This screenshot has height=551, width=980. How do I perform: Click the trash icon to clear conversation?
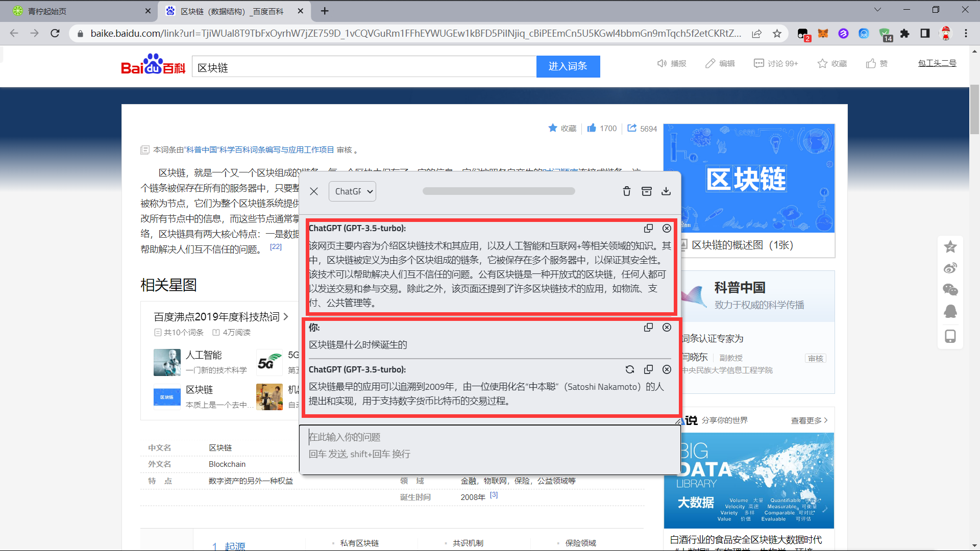[x=627, y=191]
